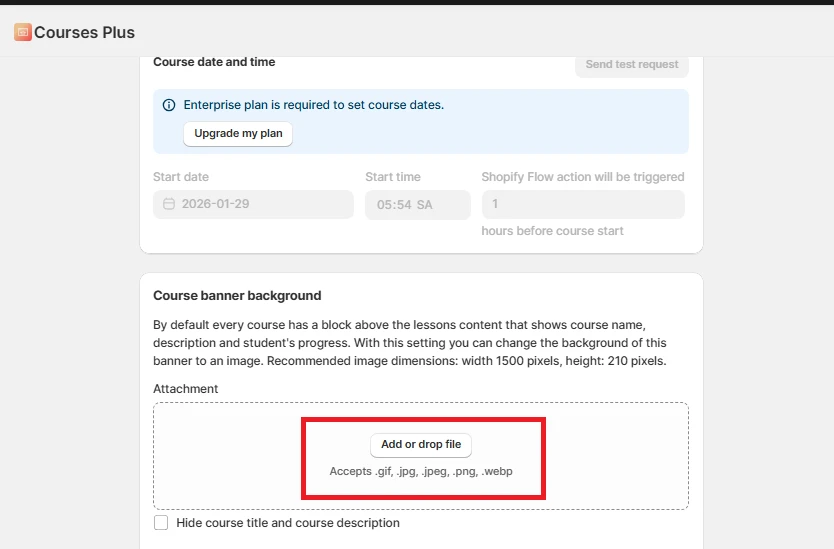Click the 'Course date and time' heading
The width and height of the screenshot is (834, 549).
(x=214, y=62)
